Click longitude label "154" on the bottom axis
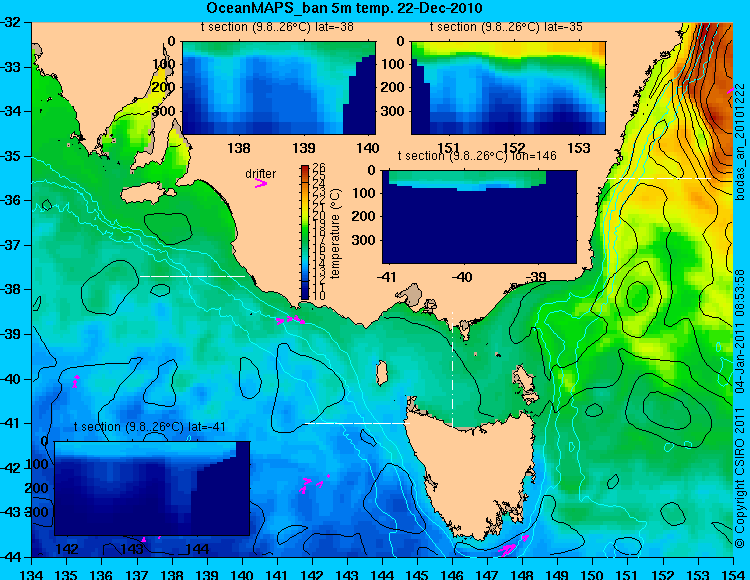The image size is (750, 580). (x=733, y=573)
